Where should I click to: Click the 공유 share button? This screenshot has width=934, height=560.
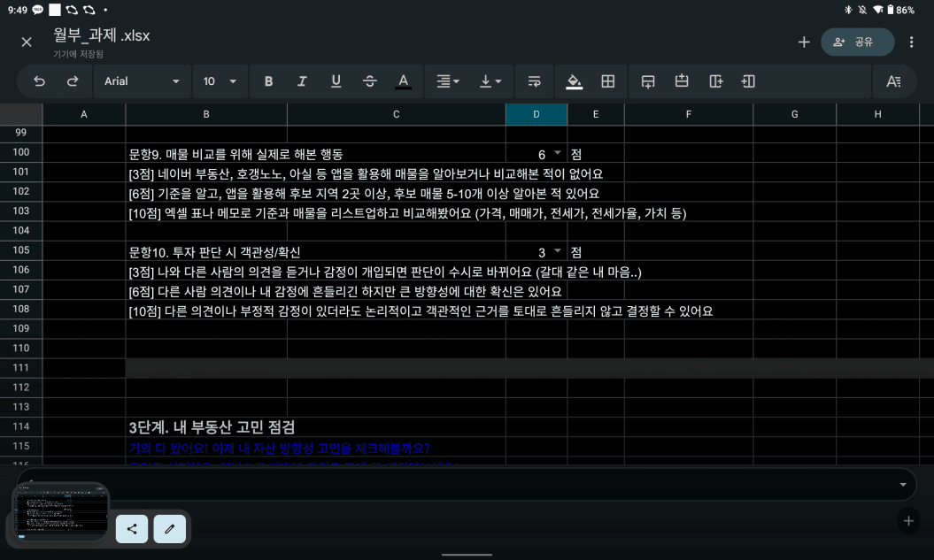(x=856, y=42)
